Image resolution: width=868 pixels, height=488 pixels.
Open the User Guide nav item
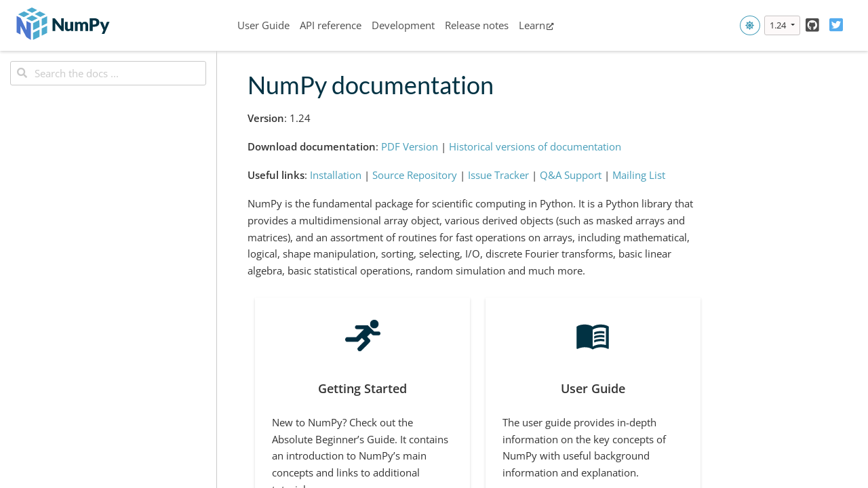[263, 25]
